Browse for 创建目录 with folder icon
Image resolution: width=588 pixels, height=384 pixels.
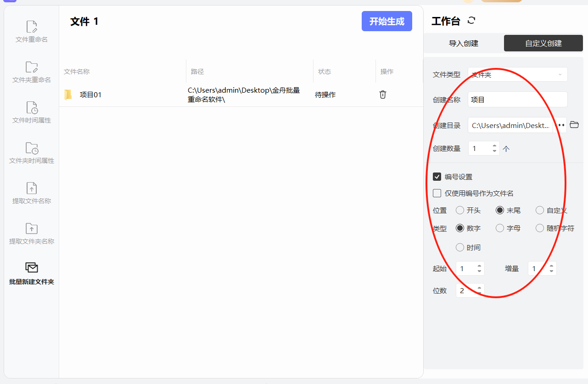(574, 124)
